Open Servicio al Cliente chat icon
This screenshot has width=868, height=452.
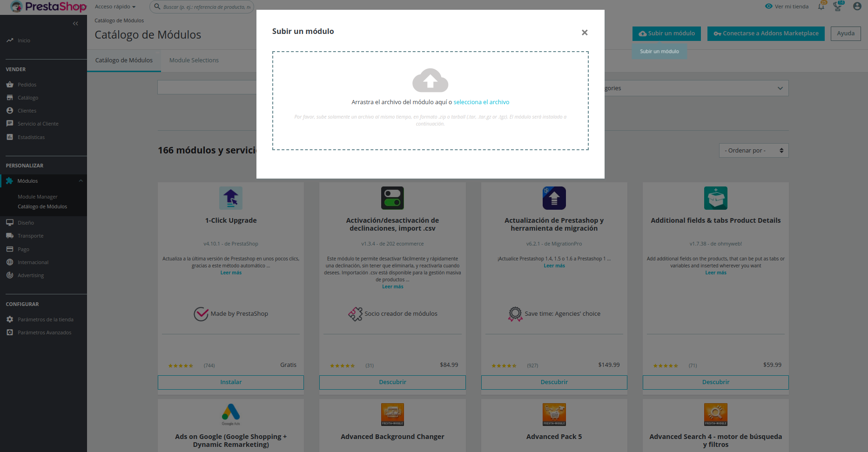(x=10, y=124)
